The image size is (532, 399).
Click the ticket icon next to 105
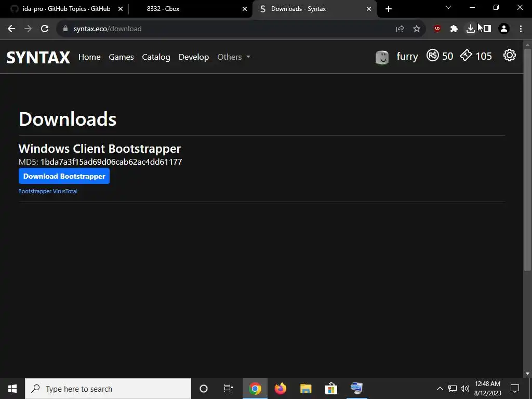pyautogui.click(x=466, y=55)
